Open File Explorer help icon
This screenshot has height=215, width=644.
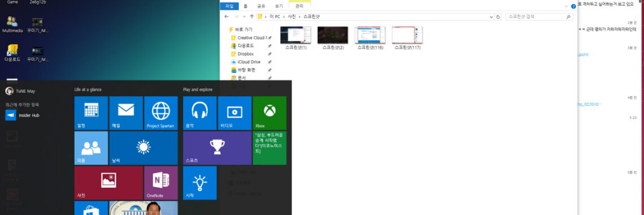coord(573,6)
